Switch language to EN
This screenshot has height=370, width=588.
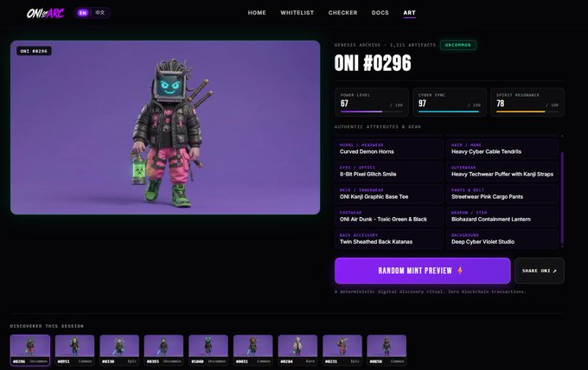pos(82,13)
